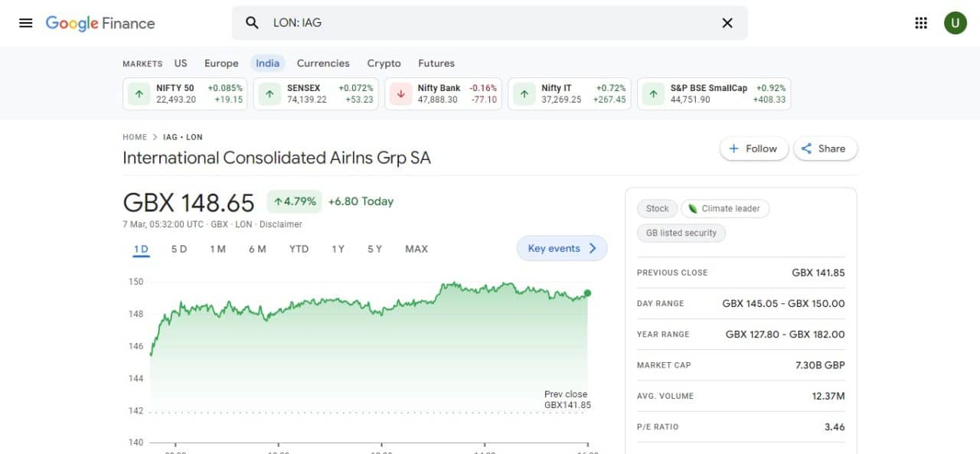Switch chart to 1M range

217,249
